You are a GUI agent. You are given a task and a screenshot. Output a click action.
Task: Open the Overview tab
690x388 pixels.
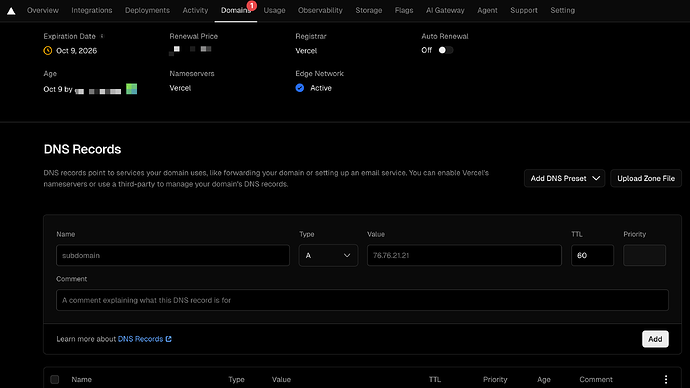43,10
